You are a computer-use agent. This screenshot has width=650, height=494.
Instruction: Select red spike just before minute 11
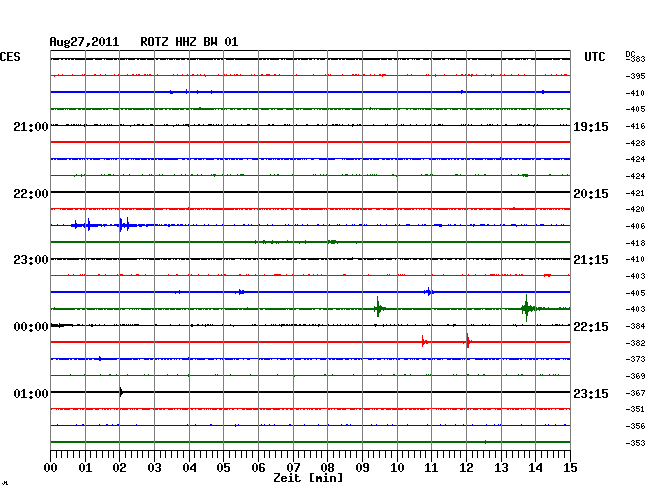pyautogui.click(x=423, y=341)
